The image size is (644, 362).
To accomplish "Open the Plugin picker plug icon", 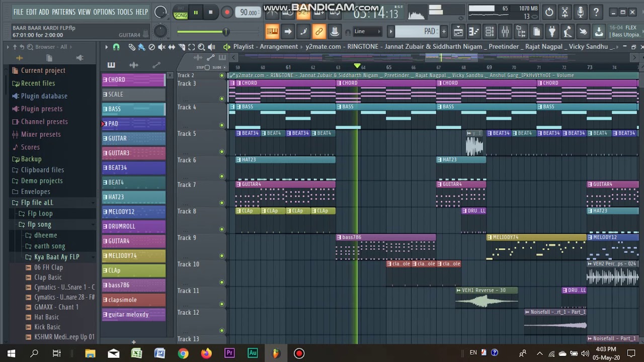I will point(552,32).
